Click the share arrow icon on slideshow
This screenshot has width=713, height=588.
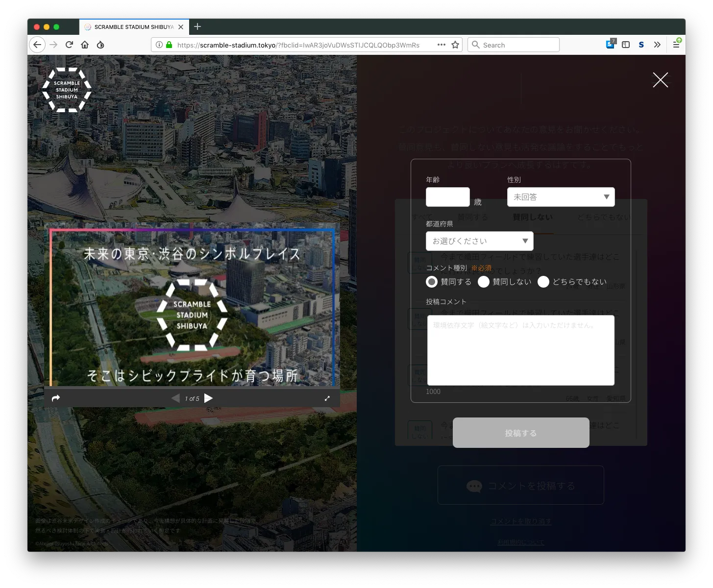(56, 398)
